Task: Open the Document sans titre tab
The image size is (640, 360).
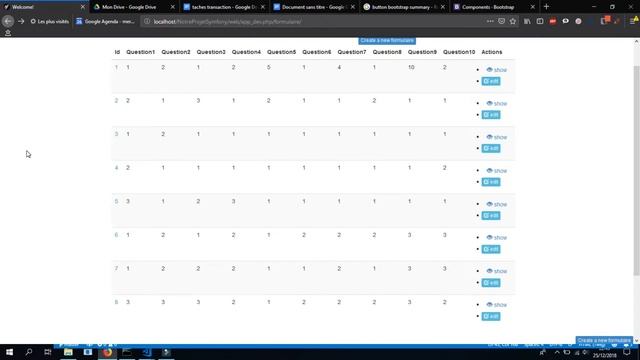Action: tap(314, 7)
